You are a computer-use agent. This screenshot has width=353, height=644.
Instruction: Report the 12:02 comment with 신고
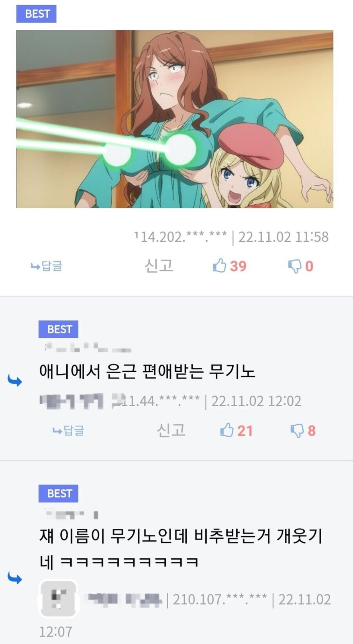pos(171,430)
